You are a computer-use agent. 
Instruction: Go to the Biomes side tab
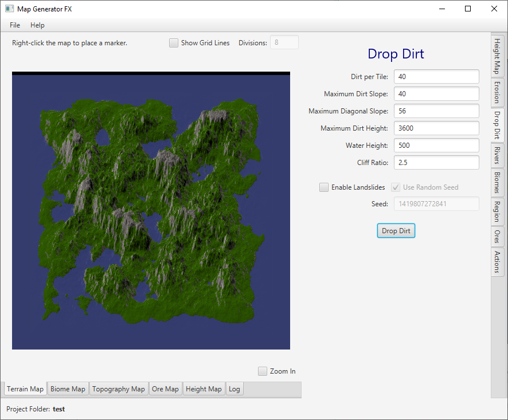tap(497, 182)
